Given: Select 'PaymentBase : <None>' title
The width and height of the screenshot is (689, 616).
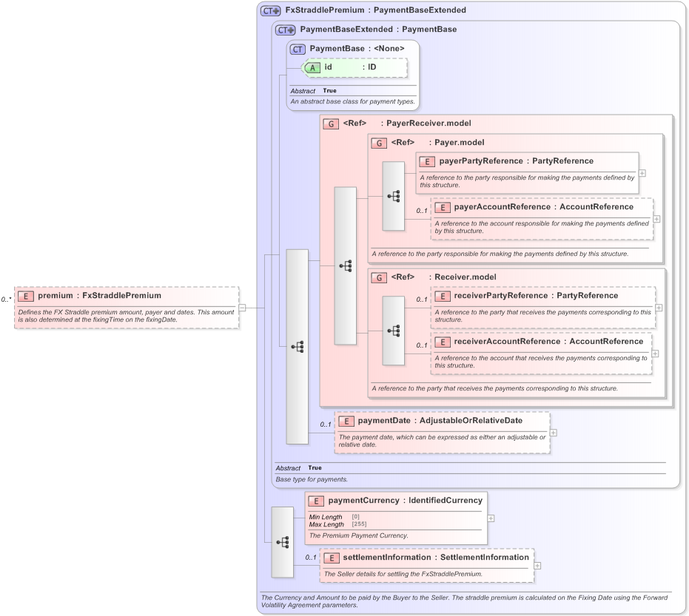Looking at the screenshot, I should point(357,48).
